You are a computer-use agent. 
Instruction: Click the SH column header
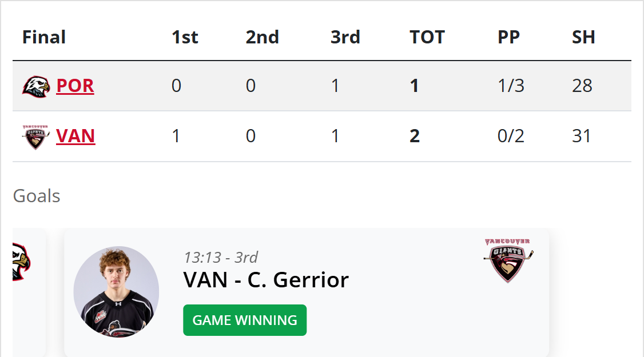pos(583,37)
